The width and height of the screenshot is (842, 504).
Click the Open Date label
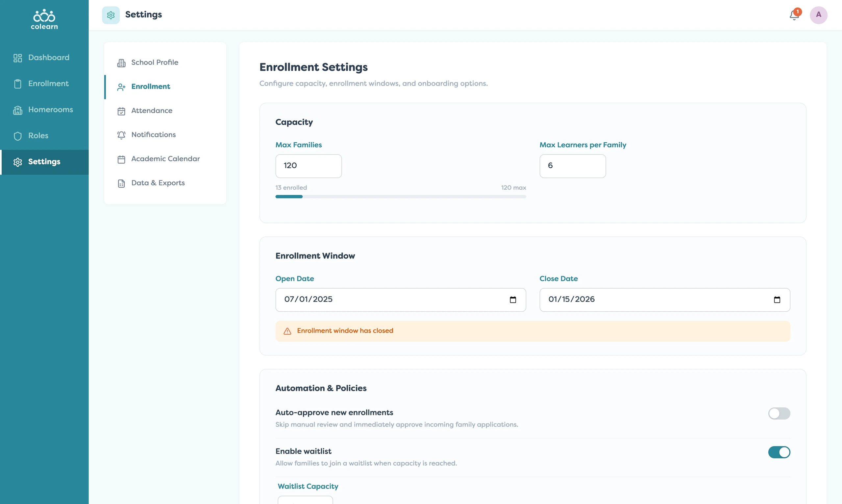[x=294, y=279]
